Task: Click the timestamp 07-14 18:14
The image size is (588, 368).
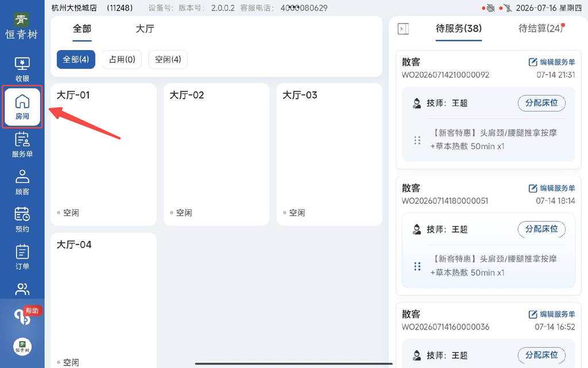Action: 555,201
